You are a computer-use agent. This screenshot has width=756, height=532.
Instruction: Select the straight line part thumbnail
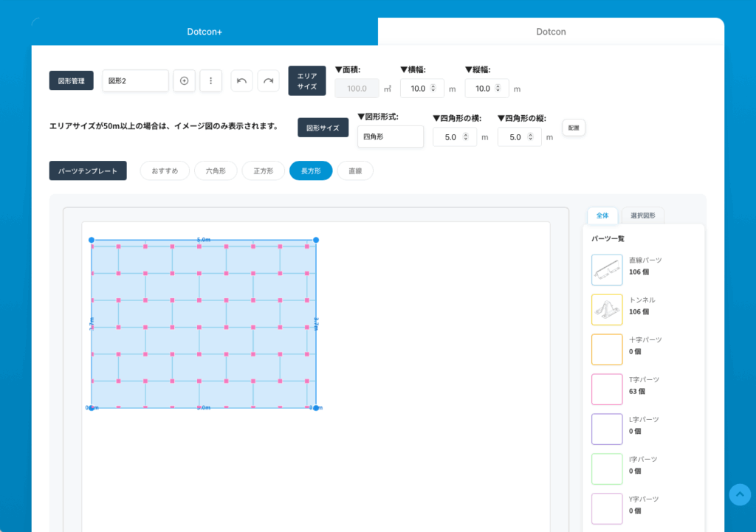coord(607,270)
